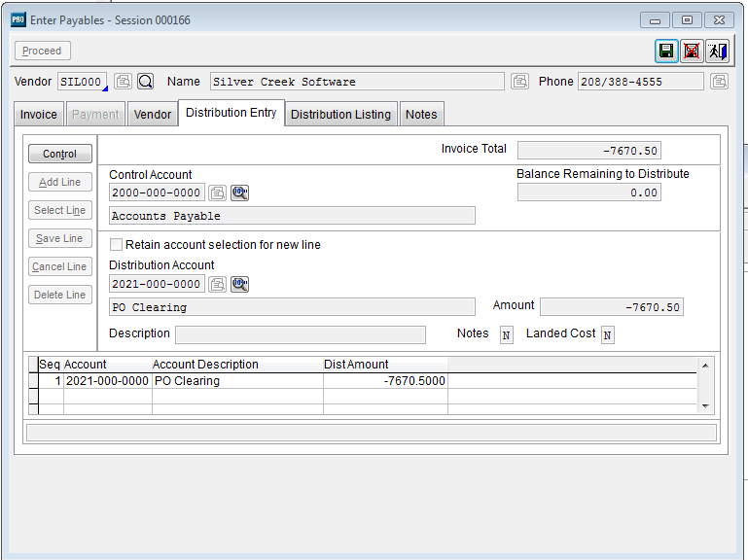Screen dimensions: 748x560
Task: Click the icon beside Phone field
Action: (x=720, y=81)
